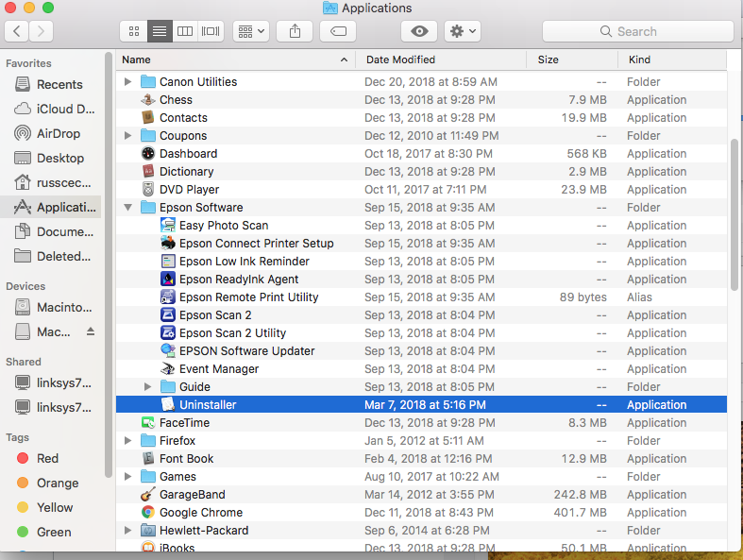Select the Event Manager icon
The width and height of the screenshot is (743, 560).
[168, 369]
